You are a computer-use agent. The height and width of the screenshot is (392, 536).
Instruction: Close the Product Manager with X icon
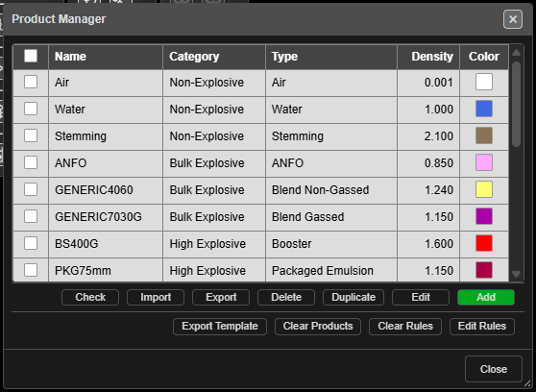coord(513,19)
